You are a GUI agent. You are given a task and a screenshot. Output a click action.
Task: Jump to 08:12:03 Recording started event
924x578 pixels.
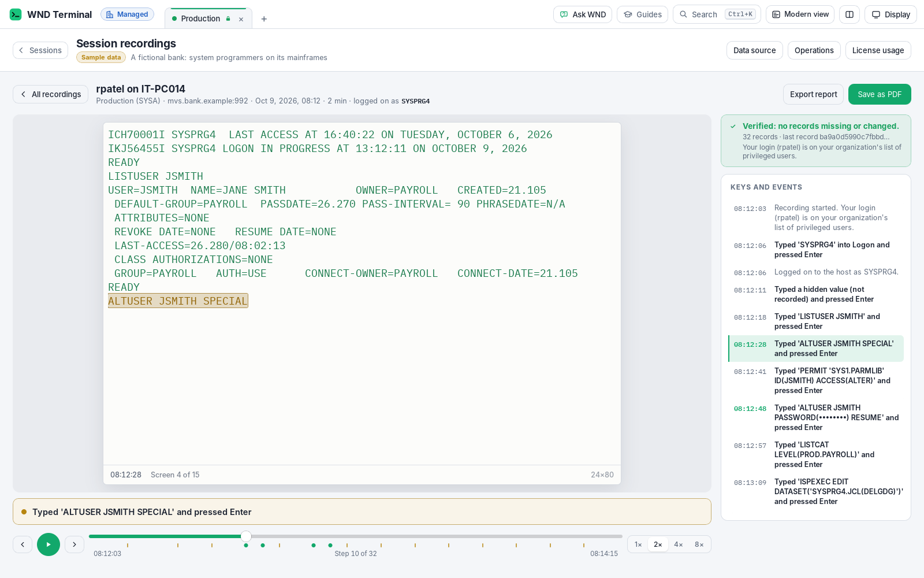[816, 217]
